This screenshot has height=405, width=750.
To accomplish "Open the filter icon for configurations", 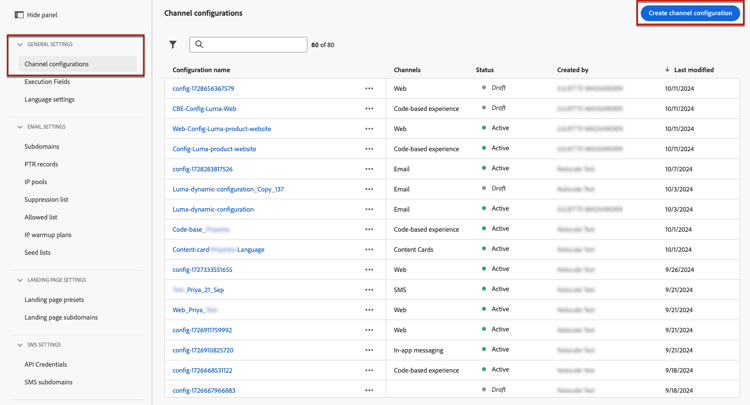I will (x=173, y=45).
